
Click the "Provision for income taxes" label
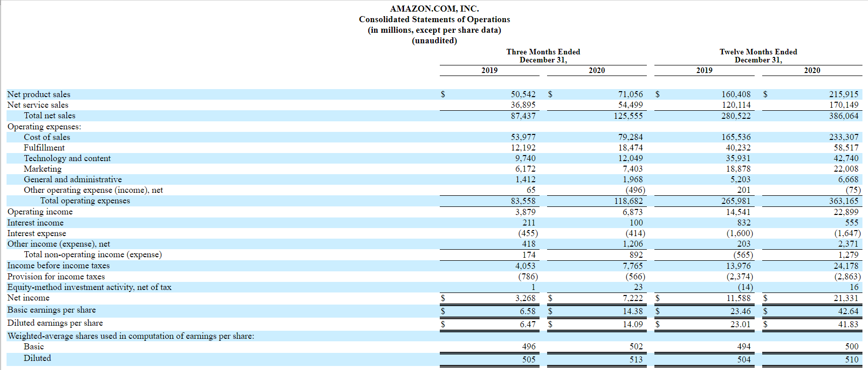[x=56, y=276]
